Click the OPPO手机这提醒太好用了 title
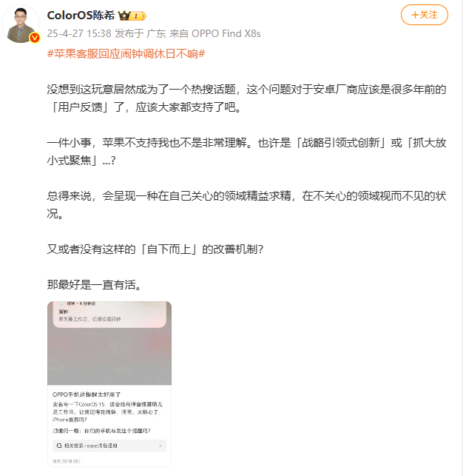 tap(87, 395)
